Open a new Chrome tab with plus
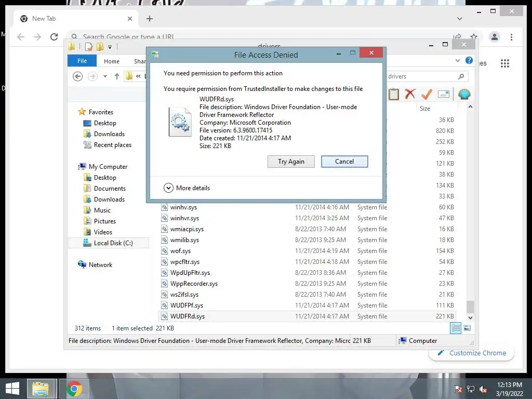 [x=150, y=19]
